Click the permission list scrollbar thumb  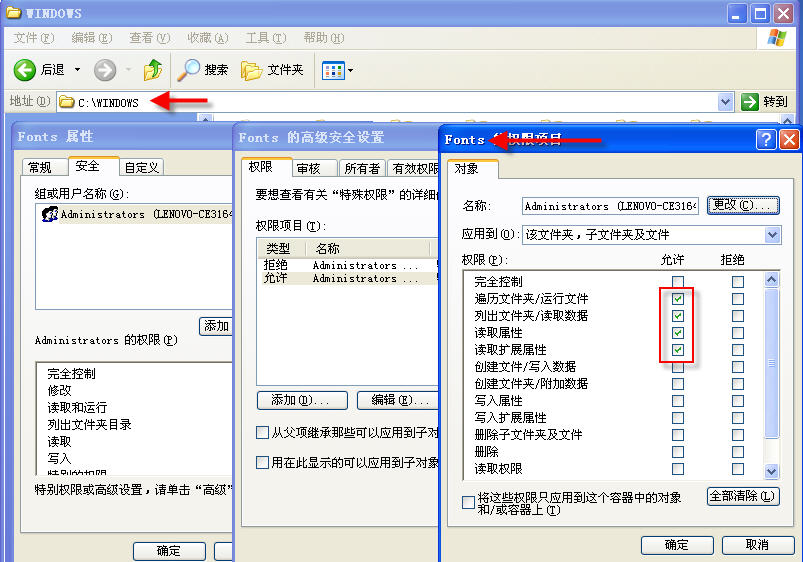point(772,363)
